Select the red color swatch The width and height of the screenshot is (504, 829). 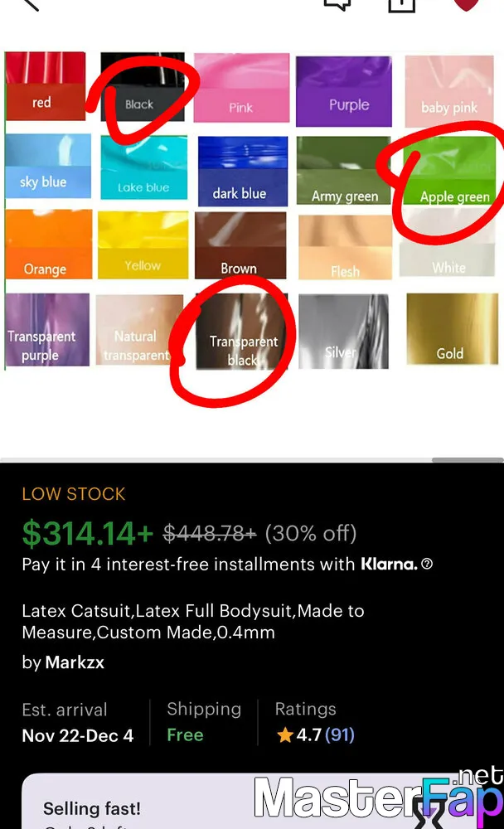46,85
